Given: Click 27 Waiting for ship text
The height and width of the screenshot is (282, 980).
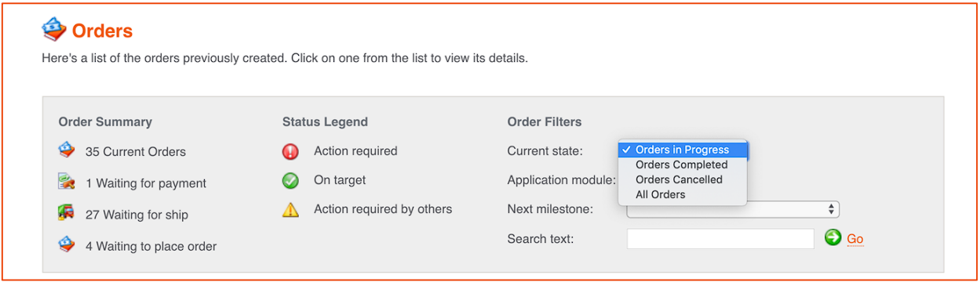Looking at the screenshot, I should pyautogui.click(x=137, y=214).
